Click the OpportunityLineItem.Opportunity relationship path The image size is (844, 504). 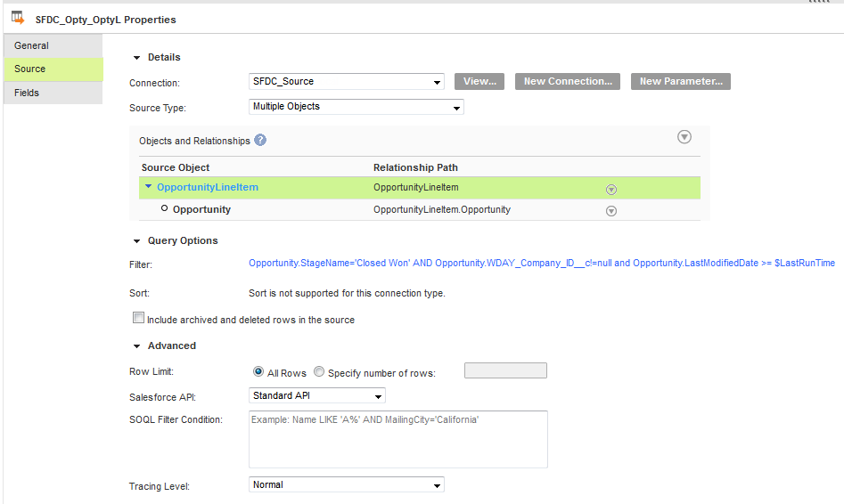[442, 209]
